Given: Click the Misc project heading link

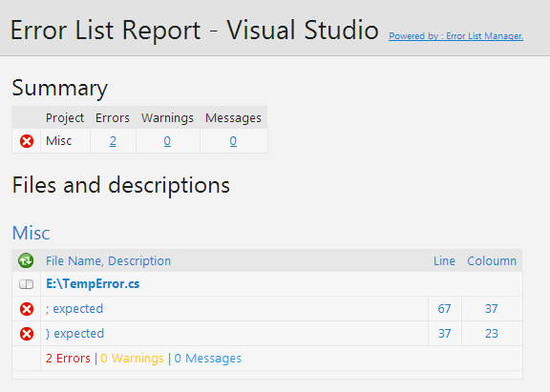Looking at the screenshot, I should 32,233.
